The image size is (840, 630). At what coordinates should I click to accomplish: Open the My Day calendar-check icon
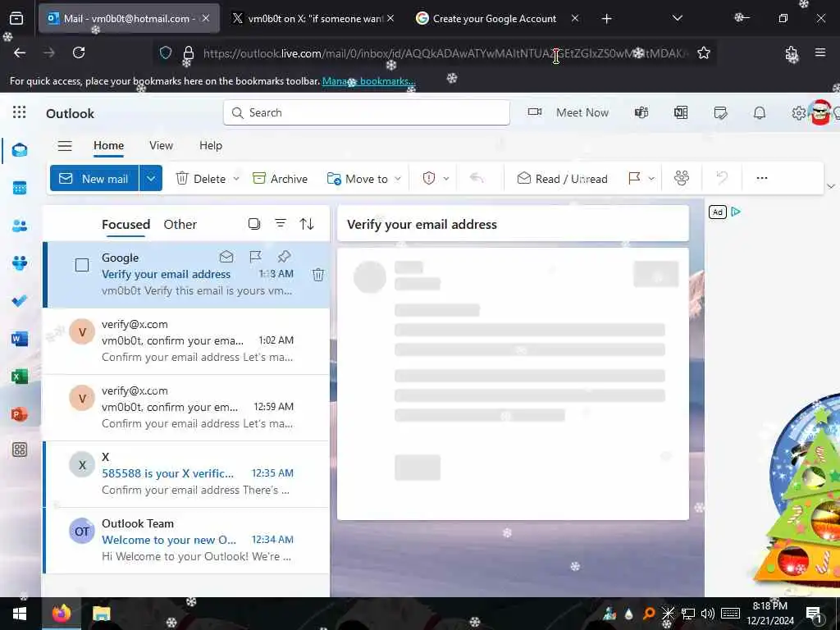point(720,112)
